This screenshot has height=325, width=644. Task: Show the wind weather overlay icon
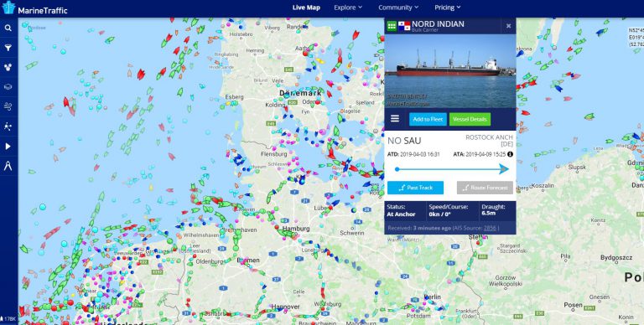pyautogui.click(x=8, y=106)
